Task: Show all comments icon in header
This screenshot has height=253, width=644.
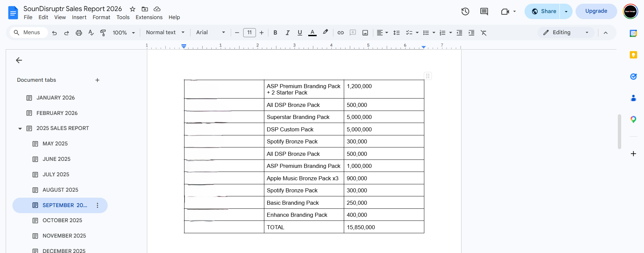Action: [x=484, y=11]
